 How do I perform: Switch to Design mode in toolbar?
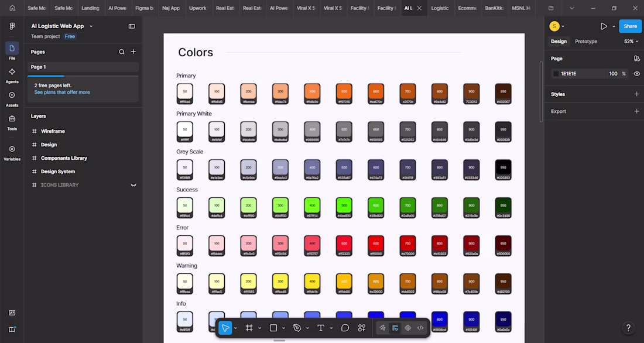(395, 328)
